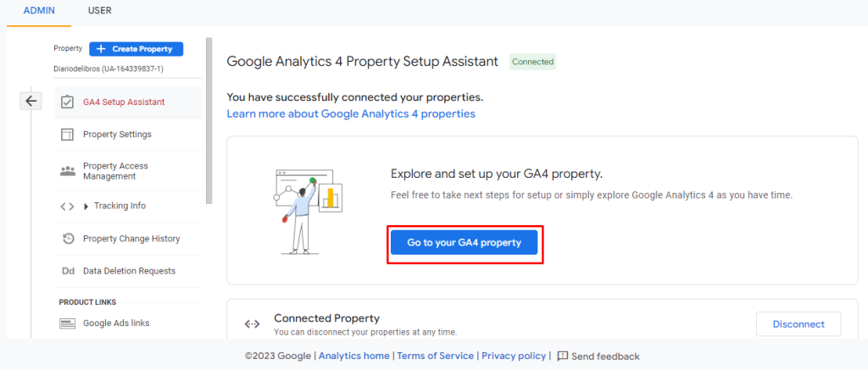Click the Property Change History clock icon
This screenshot has height=370, width=868.
[x=68, y=239]
